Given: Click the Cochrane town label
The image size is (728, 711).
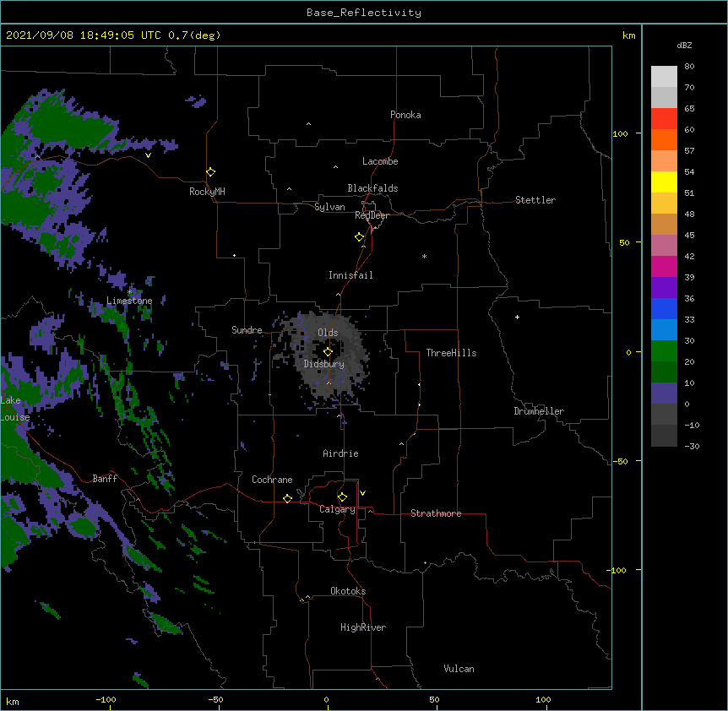Looking at the screenshot, I should click(272, 480).
